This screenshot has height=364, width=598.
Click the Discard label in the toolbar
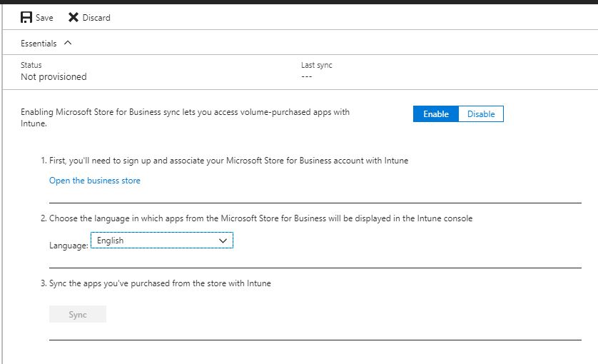pos(96,18)
